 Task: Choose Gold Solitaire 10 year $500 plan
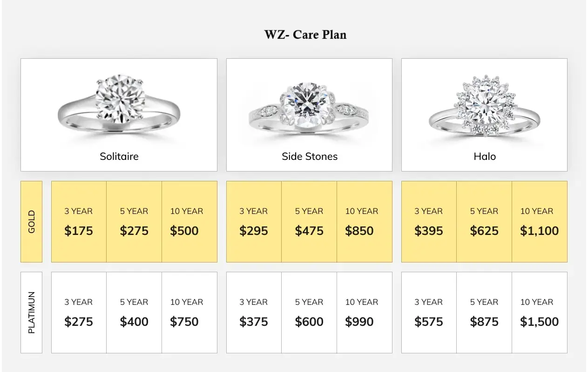point(189,221)
